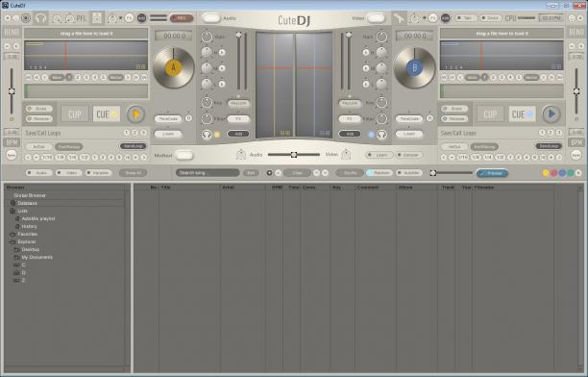
Task: Browse the My Documents folder
Action: (x=37, y=258)
